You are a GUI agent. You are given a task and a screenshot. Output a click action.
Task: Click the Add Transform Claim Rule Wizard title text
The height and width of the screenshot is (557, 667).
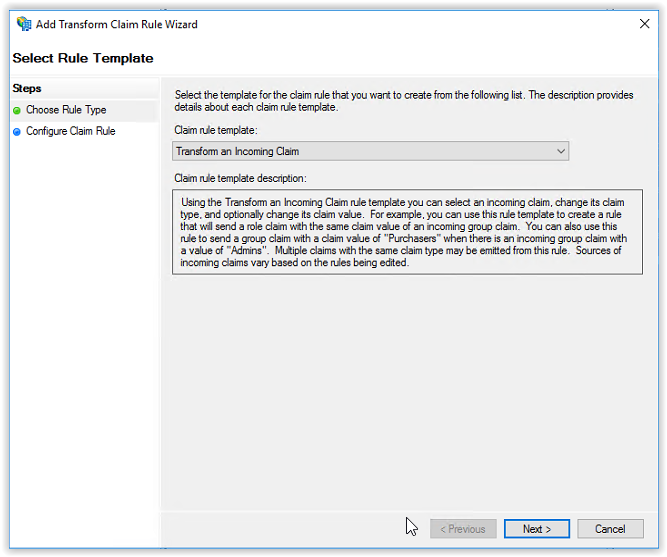pos(117,24)
